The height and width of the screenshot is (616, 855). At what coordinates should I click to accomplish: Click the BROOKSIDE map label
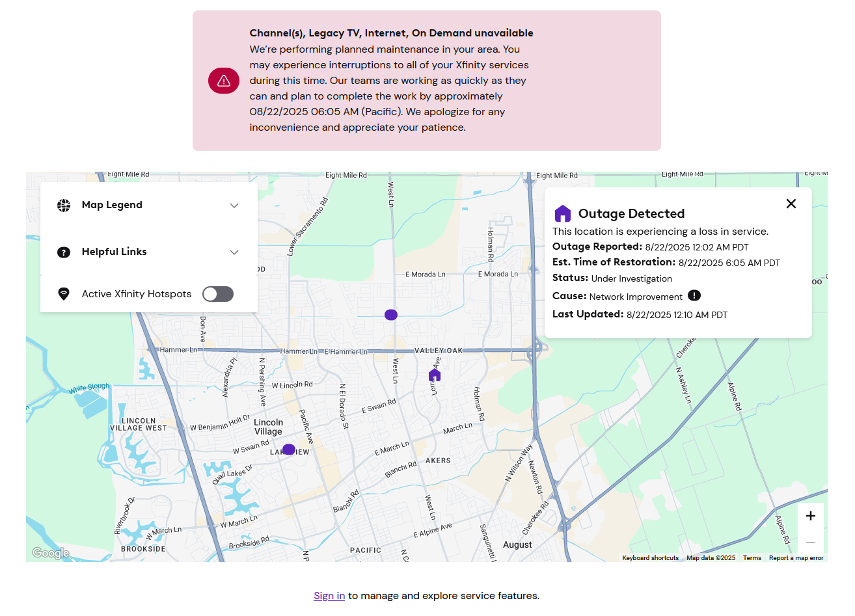click(x=143, y=549)
